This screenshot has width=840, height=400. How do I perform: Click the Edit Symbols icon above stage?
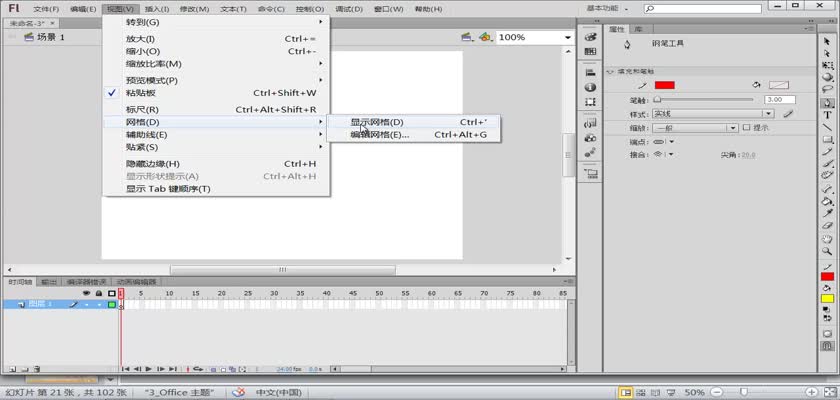tap(485, 37)
